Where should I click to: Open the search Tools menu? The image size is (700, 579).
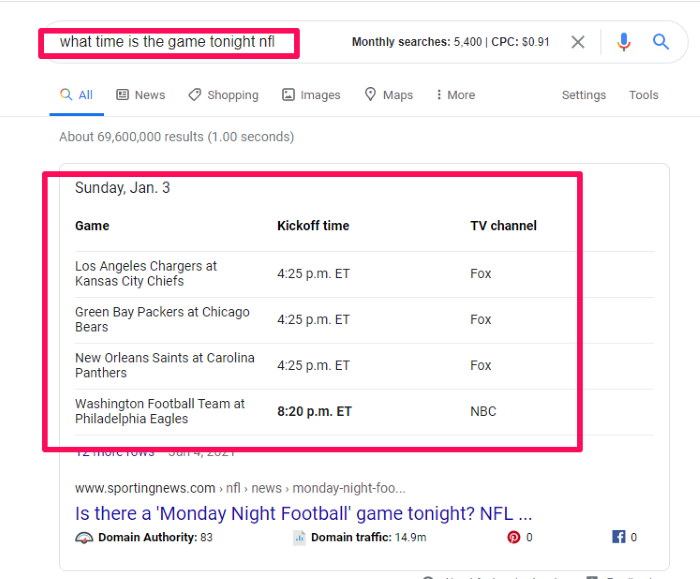click(643, 95)
